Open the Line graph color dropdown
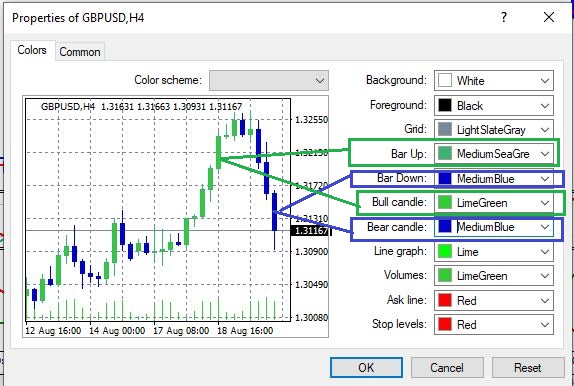 click(x=494, y=252)
